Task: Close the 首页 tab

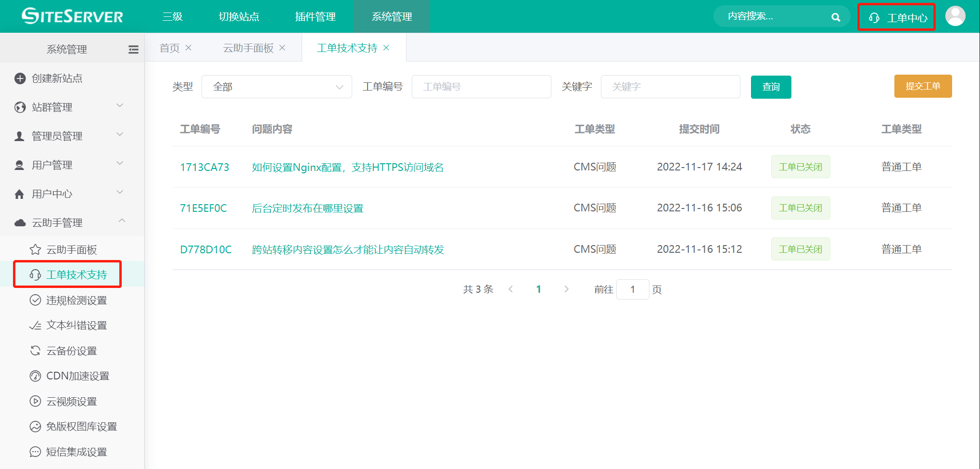Action: click(x=189, y=48)
